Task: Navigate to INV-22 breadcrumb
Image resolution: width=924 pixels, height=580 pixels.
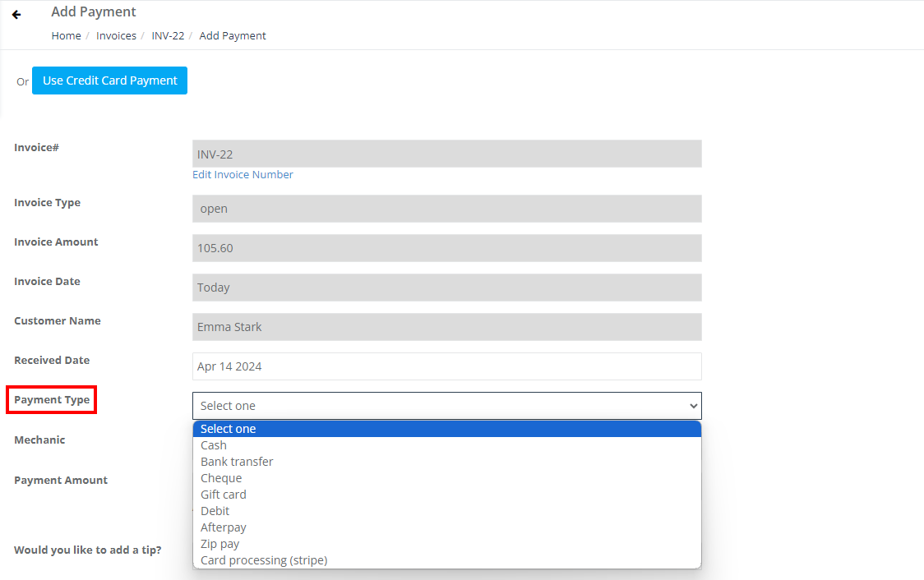Action: click(x=168, y=36)
